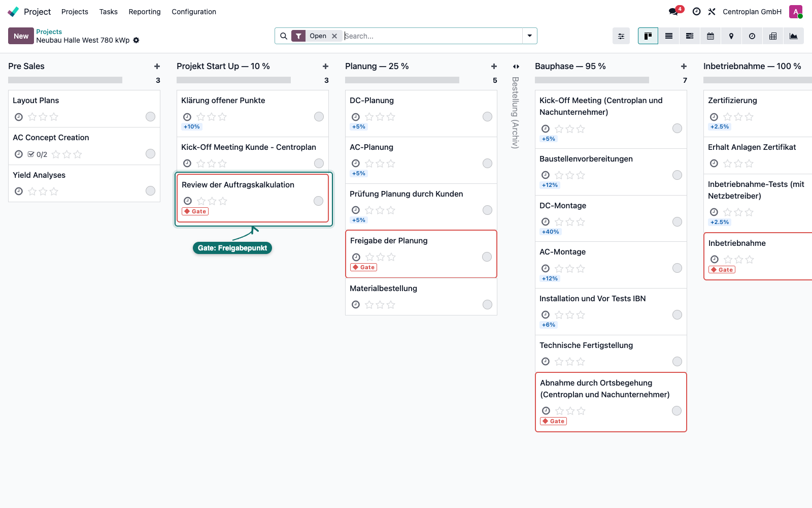Screen dimensions: 812x508
Task: Click the Bauphase column progress bar
Action: pyautogui.click(x=592, y=80)
